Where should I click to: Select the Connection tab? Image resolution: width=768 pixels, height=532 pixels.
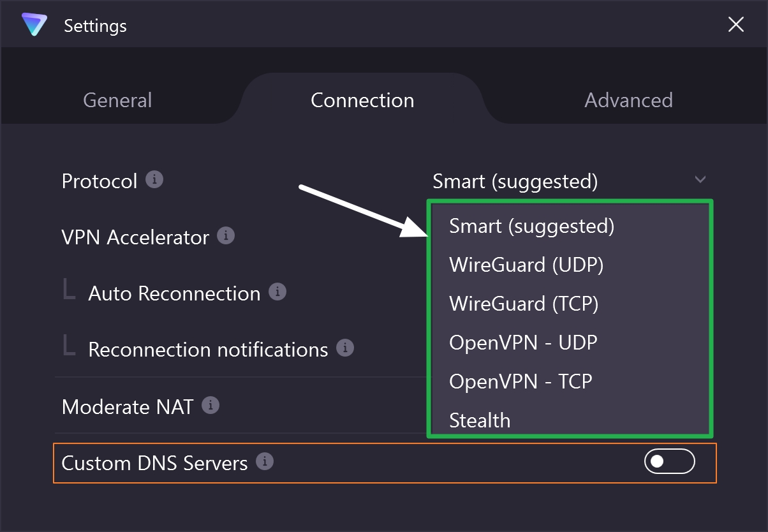[362, 100]
